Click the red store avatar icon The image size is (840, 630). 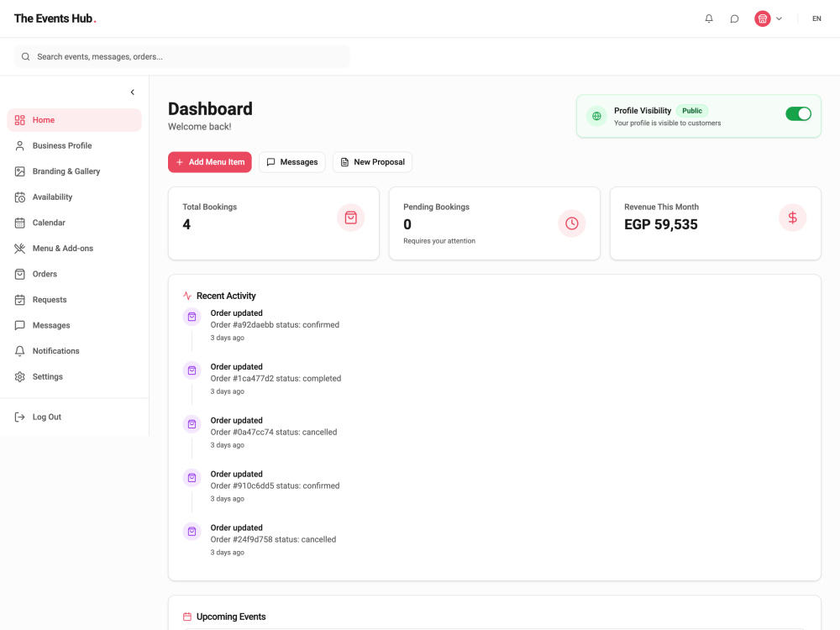click(x=763, y=18)
